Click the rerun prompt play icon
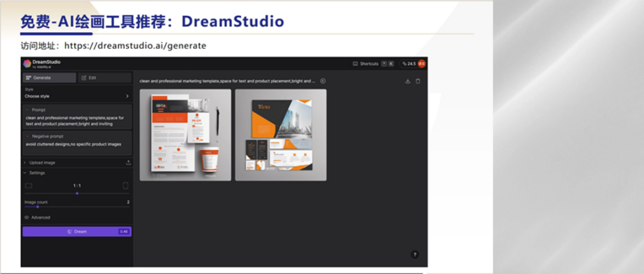 (x=323, y=81)
